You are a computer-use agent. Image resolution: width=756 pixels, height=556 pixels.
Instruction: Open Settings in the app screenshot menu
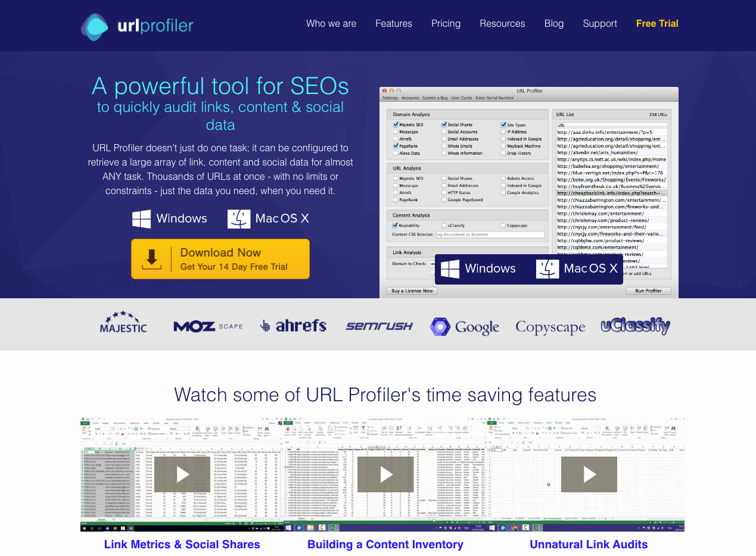[x=390, y=98]
